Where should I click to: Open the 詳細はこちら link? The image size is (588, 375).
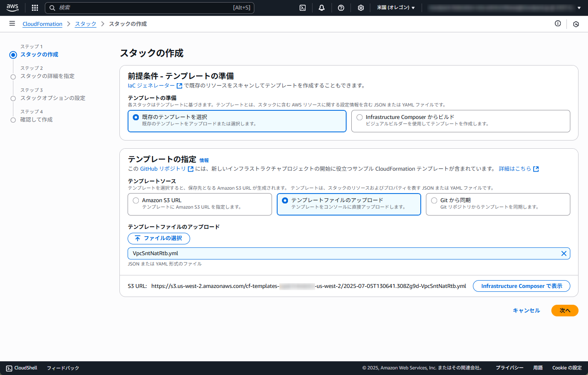click(515, 169)
